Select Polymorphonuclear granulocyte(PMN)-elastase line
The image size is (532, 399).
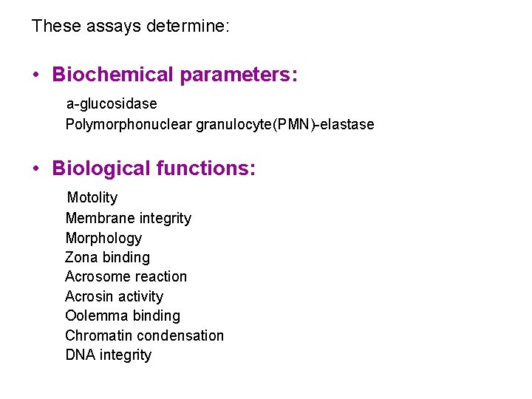click(x=219, y=124)
